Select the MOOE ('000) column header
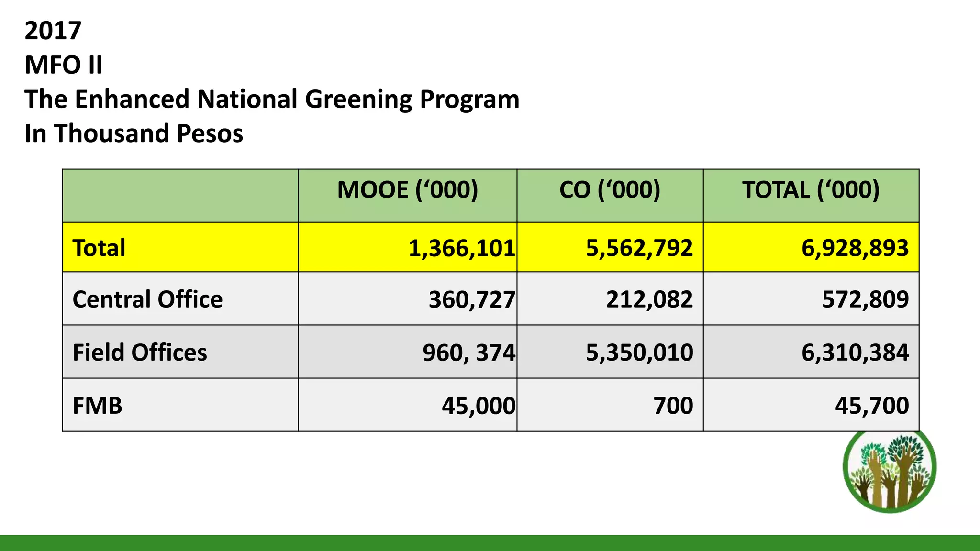 click(407, 190)
